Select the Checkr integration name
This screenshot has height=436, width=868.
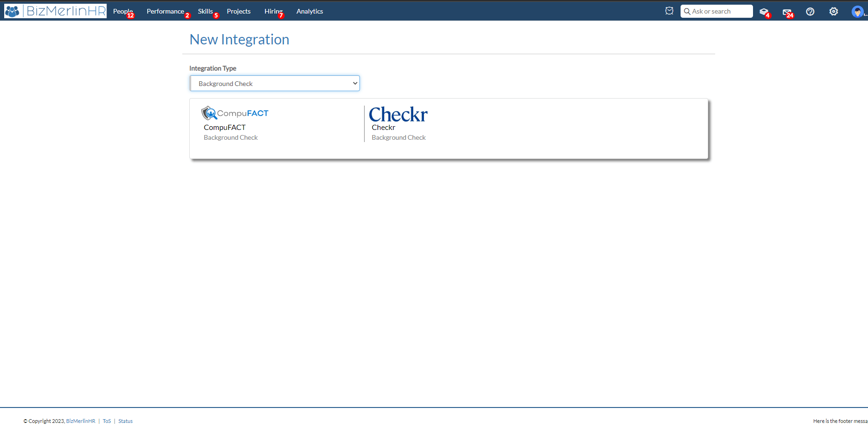pyautogui.click(x=383, y=127)
